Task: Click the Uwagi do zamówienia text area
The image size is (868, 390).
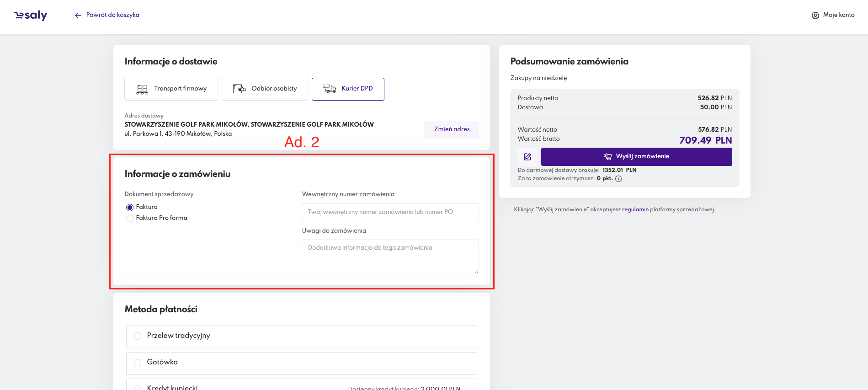Action: point(390,257)
